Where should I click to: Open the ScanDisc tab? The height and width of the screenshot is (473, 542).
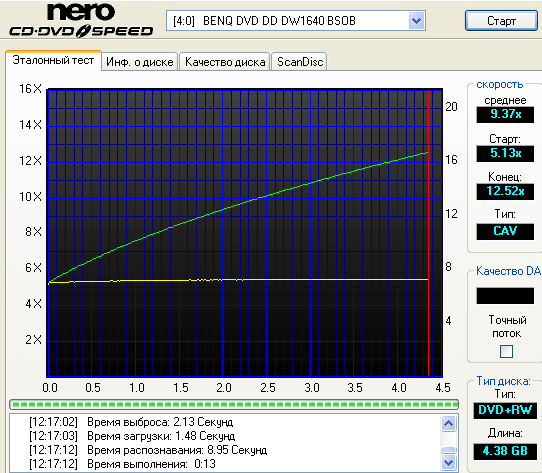pyautogui.click(x=300, y=62)
